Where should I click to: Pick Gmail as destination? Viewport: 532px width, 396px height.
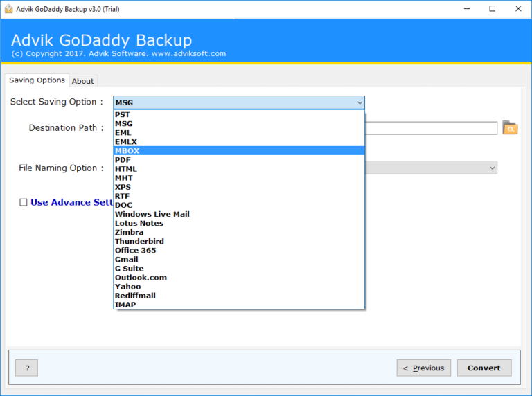pyautogui.click(x=239, y=260)
